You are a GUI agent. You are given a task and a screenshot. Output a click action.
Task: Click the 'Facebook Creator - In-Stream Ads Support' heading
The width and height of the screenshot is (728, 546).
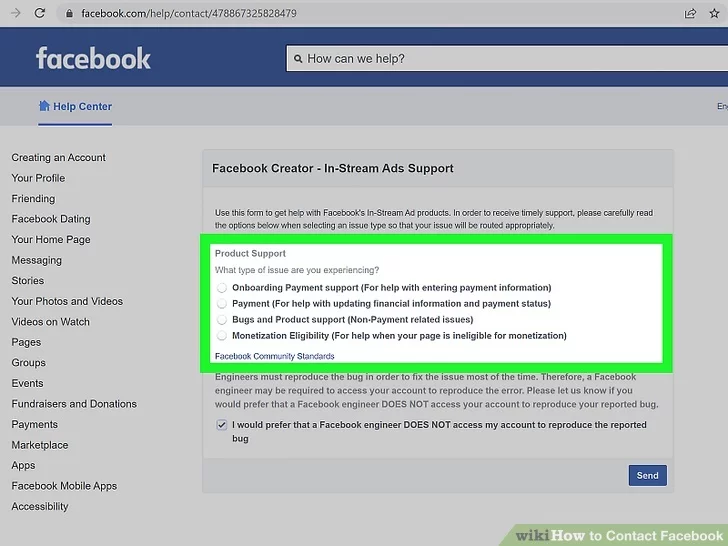[333, 169]
